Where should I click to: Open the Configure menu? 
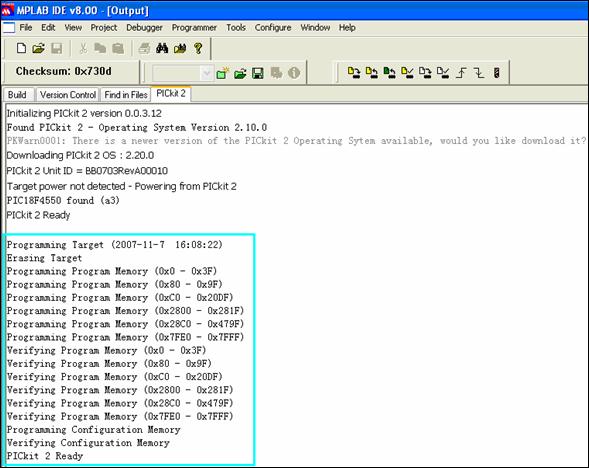273,27
